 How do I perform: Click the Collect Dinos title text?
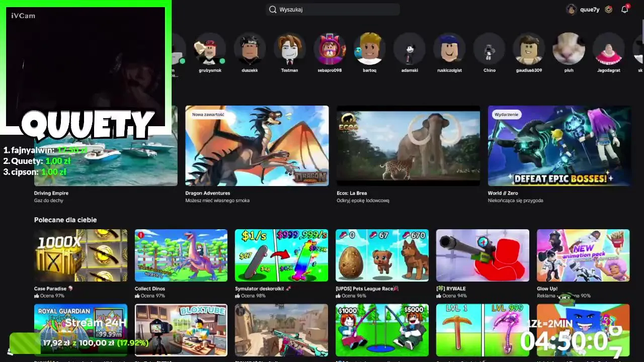click(x=150, y=289)
